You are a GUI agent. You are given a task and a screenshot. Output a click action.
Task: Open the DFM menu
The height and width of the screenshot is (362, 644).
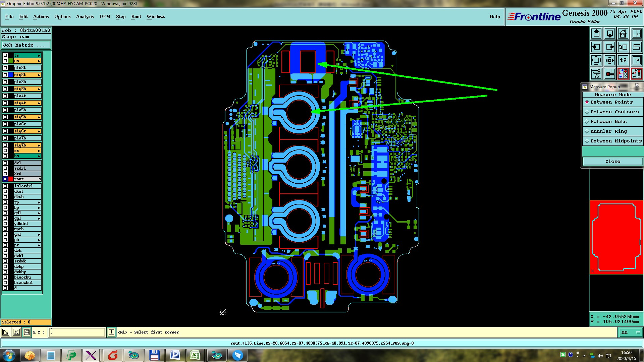coord(105,16)
